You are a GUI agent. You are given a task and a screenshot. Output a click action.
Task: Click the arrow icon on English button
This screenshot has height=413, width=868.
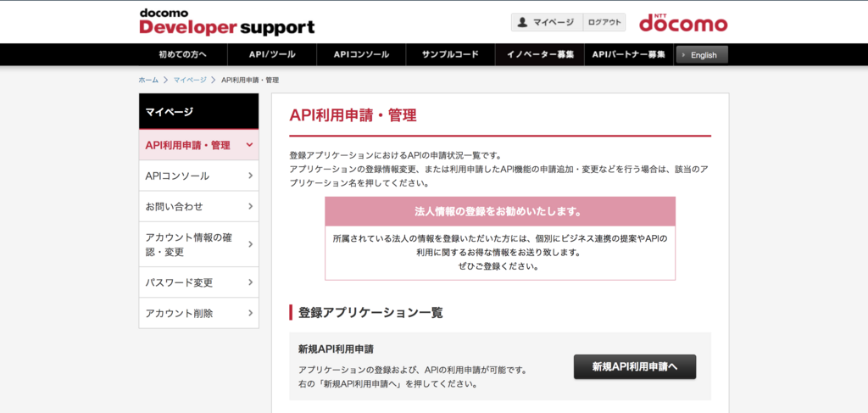coord(685,55)
